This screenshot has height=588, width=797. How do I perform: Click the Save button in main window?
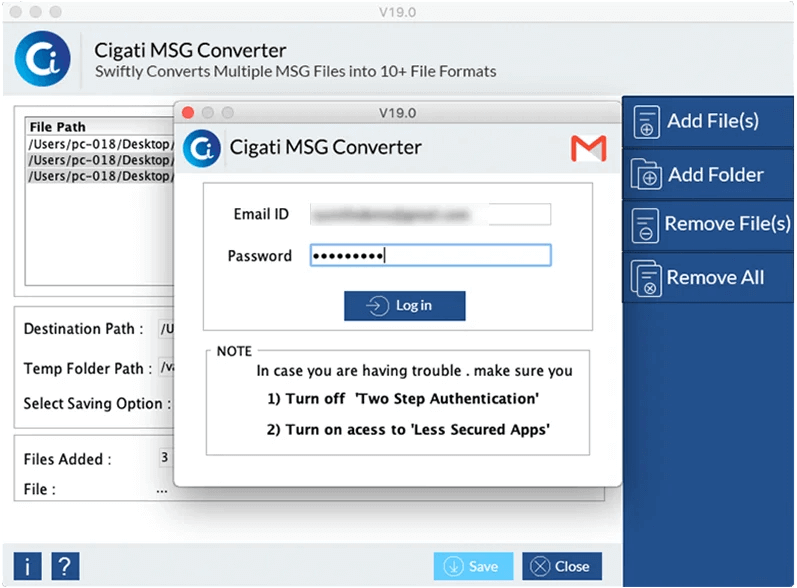(473, 566)
